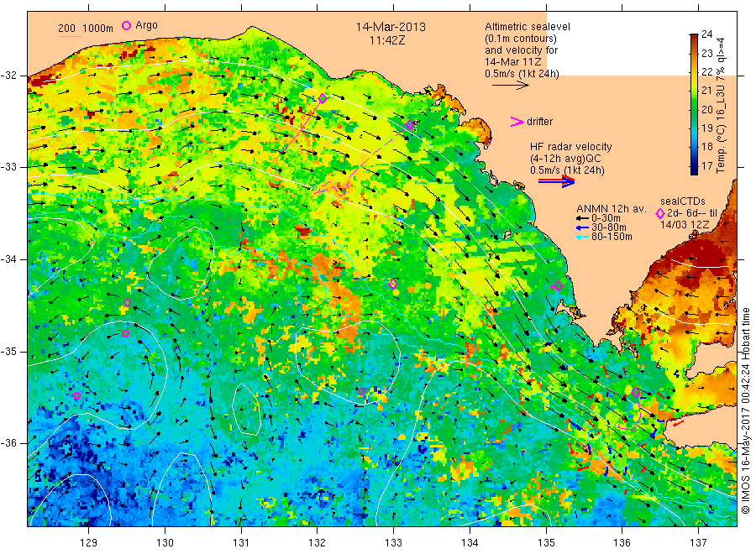Click the longitude label 133
Image resolution: width=756 pixels, height=554 pixels.
coord(393,543)
